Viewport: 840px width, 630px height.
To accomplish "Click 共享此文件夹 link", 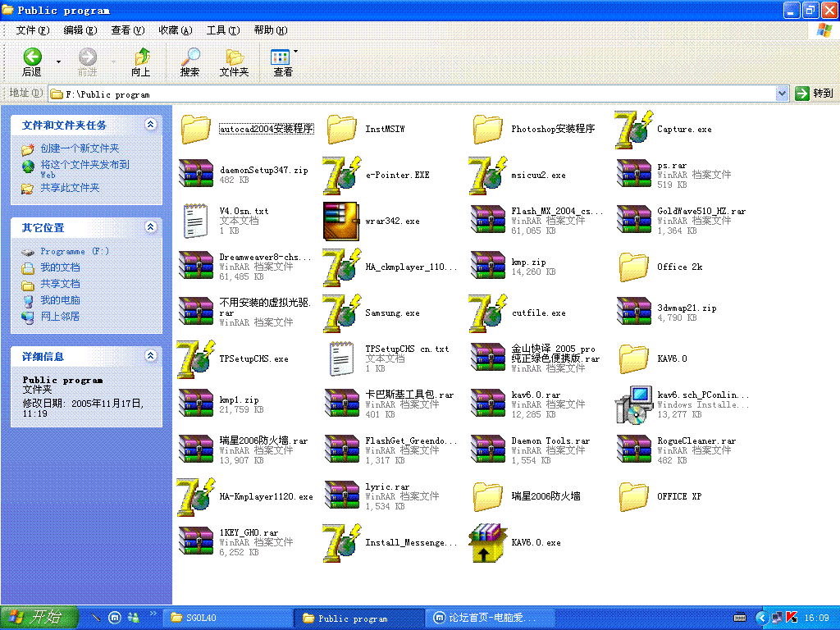I will tap(71, 188).
